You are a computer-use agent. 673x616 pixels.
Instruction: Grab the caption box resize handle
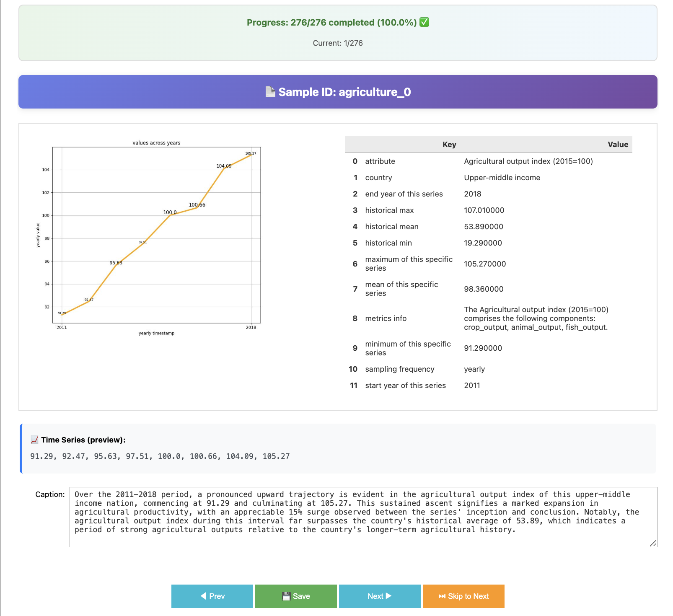653,543
